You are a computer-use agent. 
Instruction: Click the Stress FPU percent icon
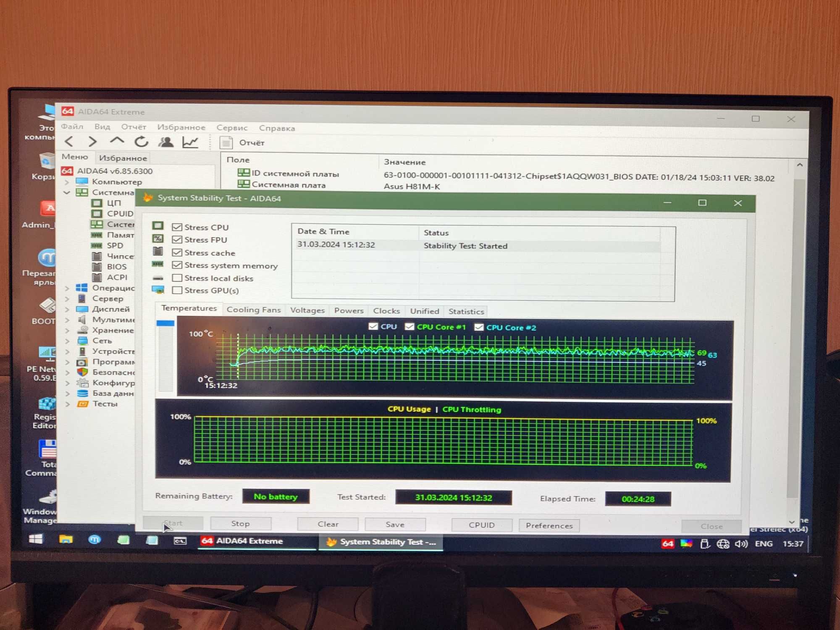click(x=158, y=239)
